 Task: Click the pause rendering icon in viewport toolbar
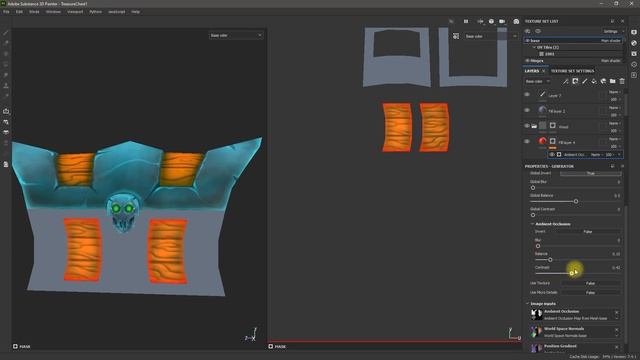click(x=466, y=21)
